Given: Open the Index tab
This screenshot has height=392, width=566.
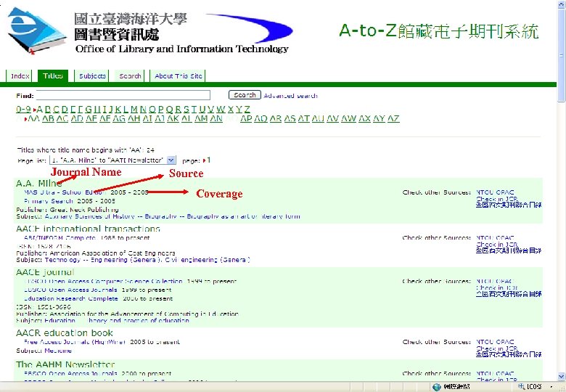Looking at the screenshot, I should 20,76.
